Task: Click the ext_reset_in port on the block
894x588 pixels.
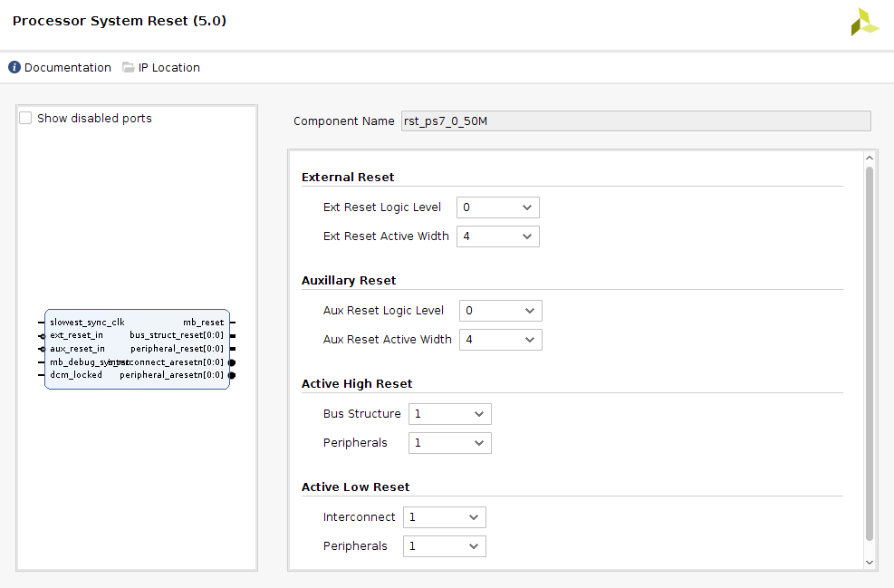Action: 76,335
